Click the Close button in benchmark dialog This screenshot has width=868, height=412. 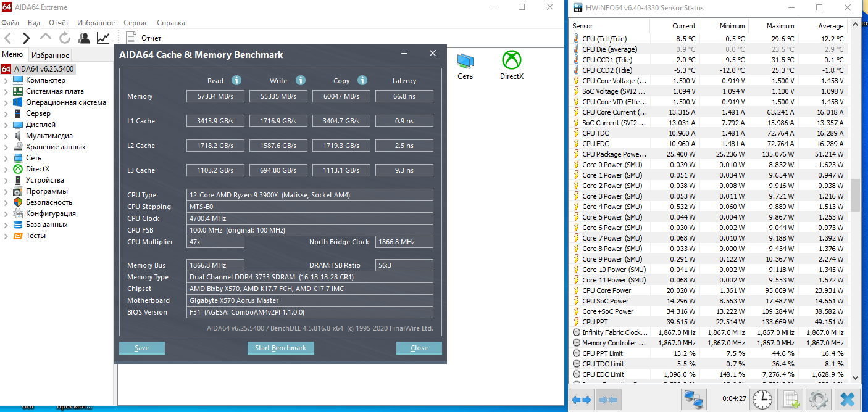click(x=419, y=348)
